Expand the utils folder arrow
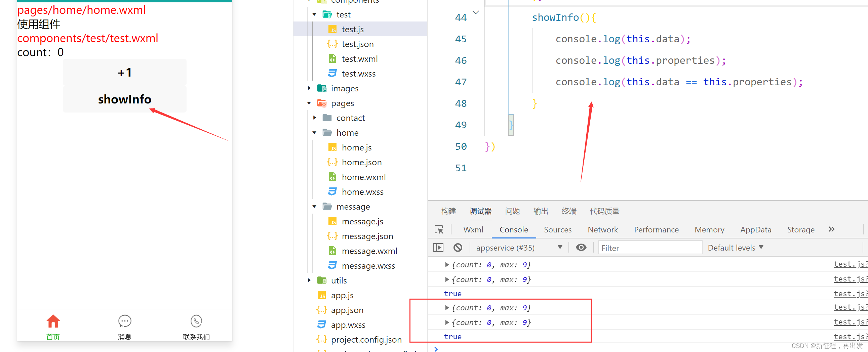This screenshot has height=352, width=868. [x=309, y=280]
